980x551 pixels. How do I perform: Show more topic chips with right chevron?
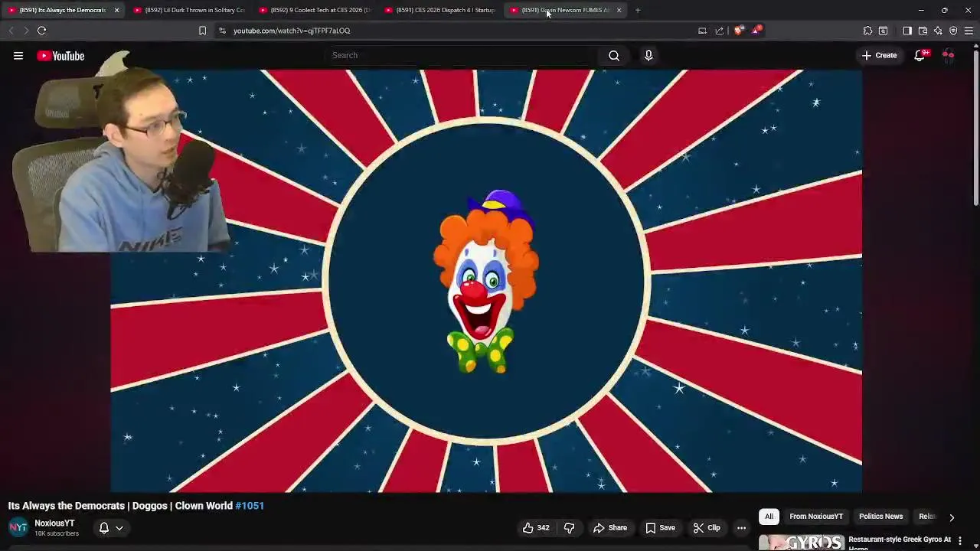pos(952,517)
